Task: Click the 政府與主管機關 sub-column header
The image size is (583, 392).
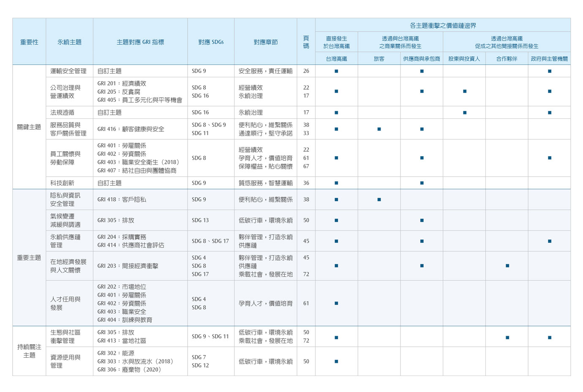Action: 549,59
